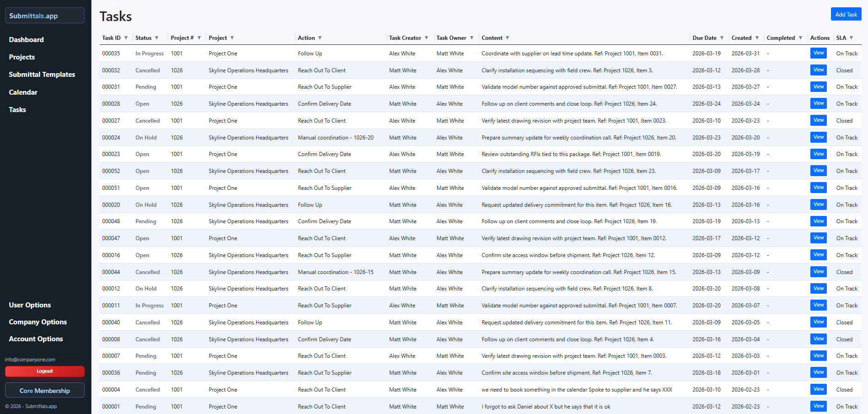Image resolution: width=868 pixels, height=414 pixels.
Task: Open the Core Membership button
Action: (x=45, y=391)
